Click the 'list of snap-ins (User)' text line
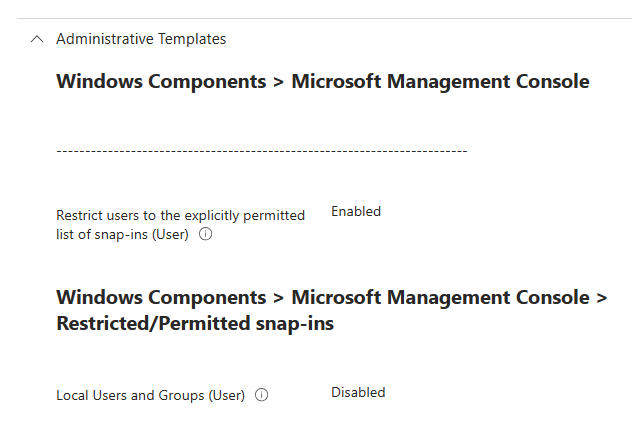Viewport: 632px width, 423px height. [122, 234]
